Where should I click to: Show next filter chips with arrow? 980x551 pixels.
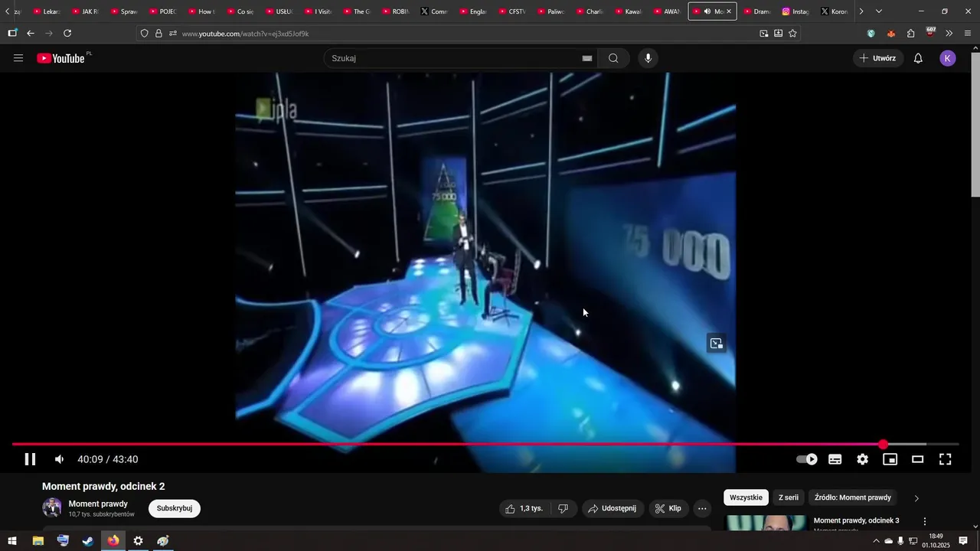916,498
